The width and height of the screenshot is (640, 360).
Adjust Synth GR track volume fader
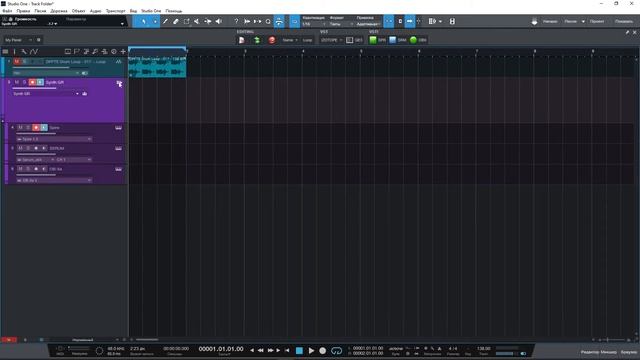point(34,88)
